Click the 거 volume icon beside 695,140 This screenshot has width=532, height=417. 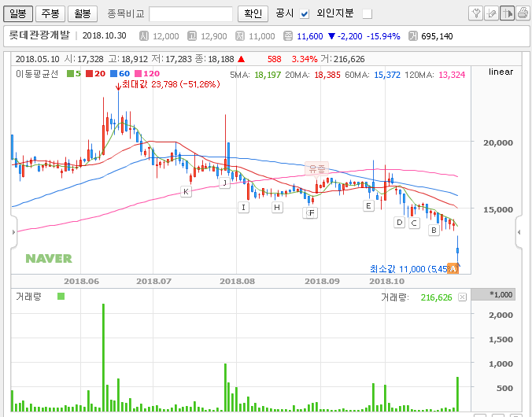412,36
